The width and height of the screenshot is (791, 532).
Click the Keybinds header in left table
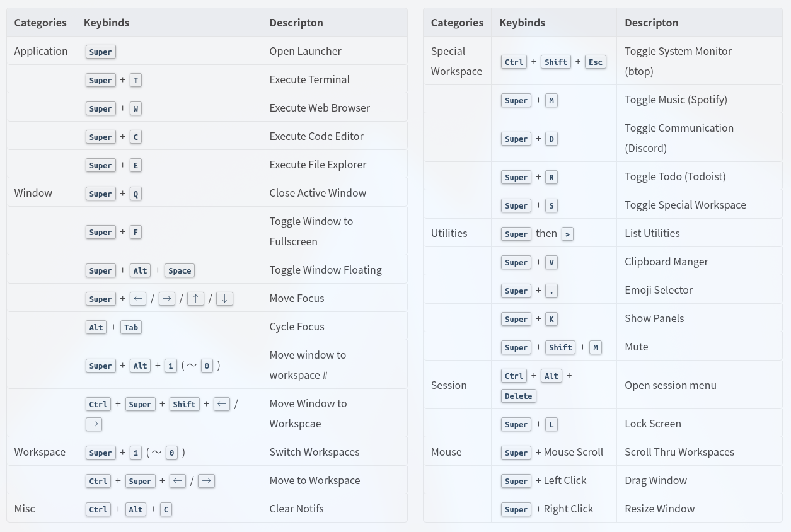tap(107, 23)
